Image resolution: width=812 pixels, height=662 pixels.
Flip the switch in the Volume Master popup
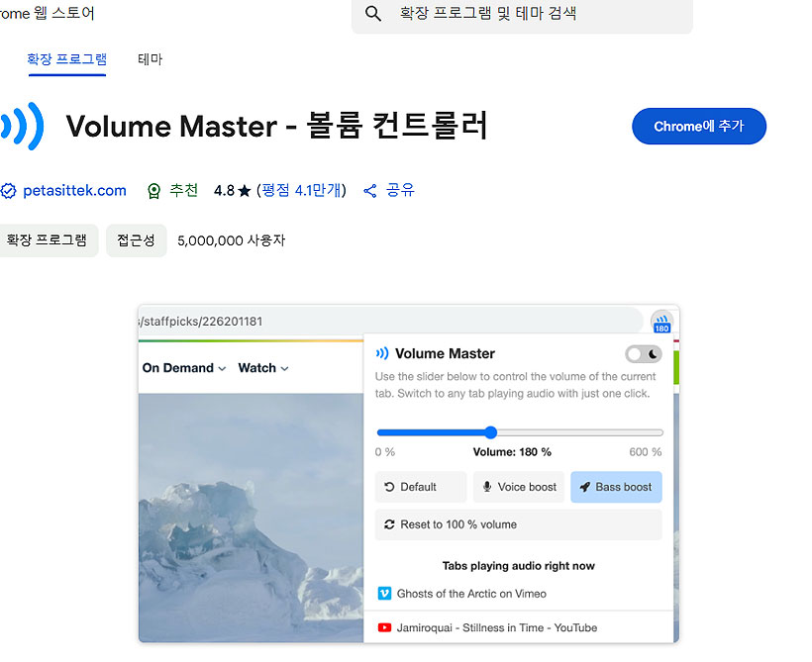click(x=643, y=353)
